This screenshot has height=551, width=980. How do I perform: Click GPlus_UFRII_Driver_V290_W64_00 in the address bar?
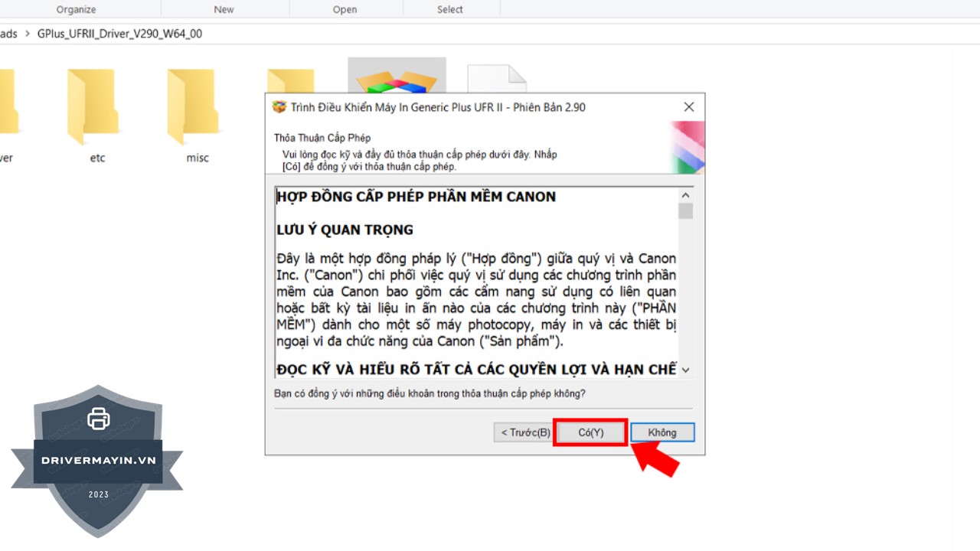[119, 34]
